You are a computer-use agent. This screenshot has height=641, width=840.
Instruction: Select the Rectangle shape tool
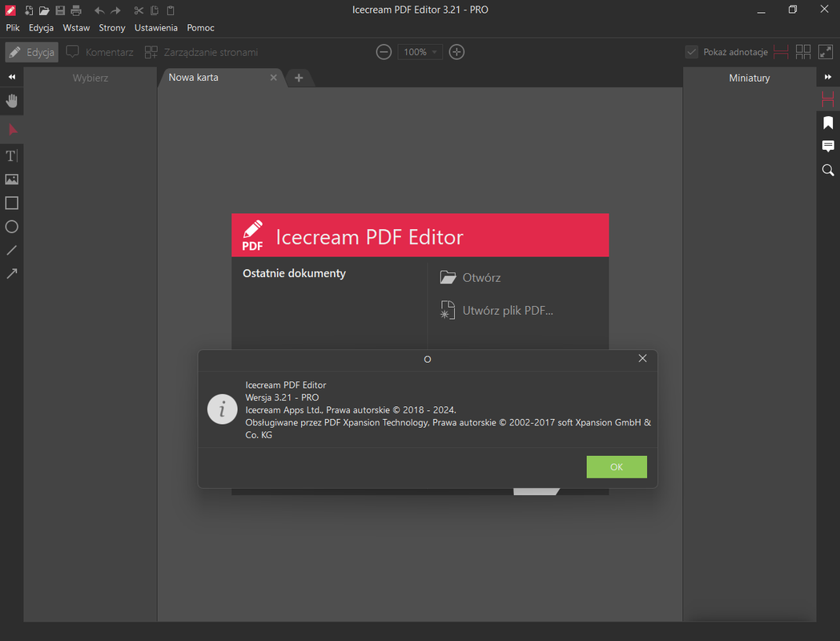[12, 204]
